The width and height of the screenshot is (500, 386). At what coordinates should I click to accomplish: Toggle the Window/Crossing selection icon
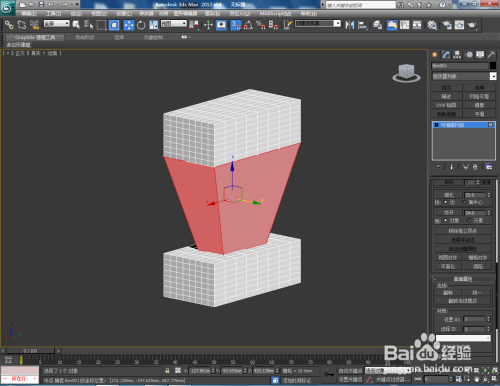click(x=114, y=25)
